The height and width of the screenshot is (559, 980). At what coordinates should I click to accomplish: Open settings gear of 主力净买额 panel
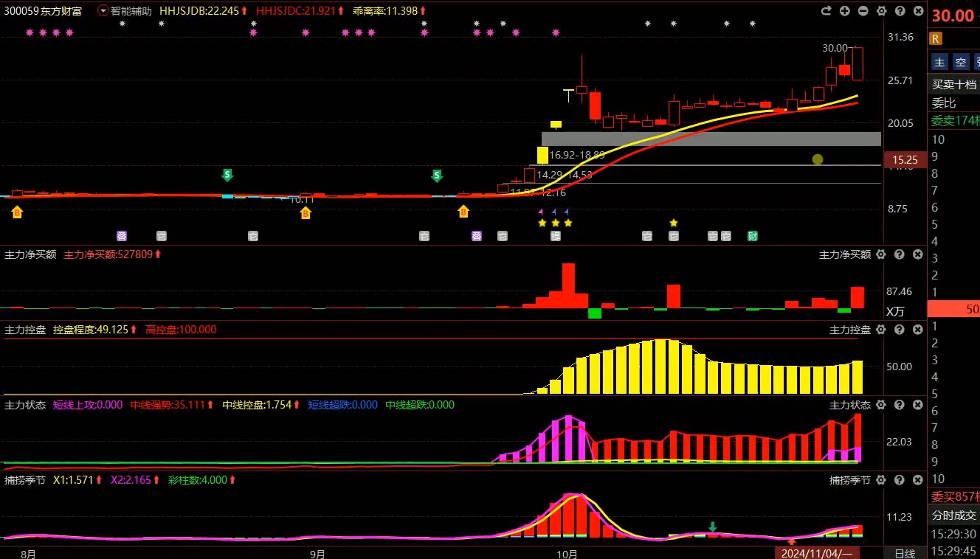point(881,254)
